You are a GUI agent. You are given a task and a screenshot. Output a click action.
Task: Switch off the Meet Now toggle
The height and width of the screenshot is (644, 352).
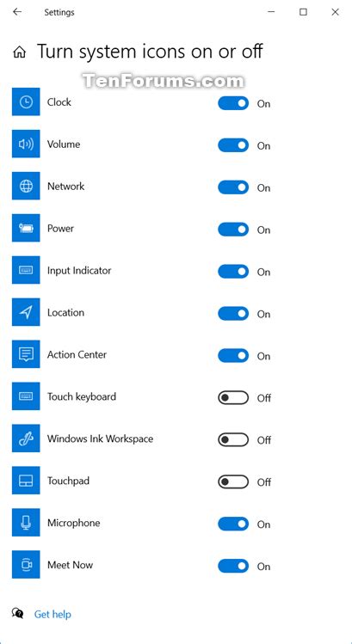pyautogui.click(x=233, y=566)
